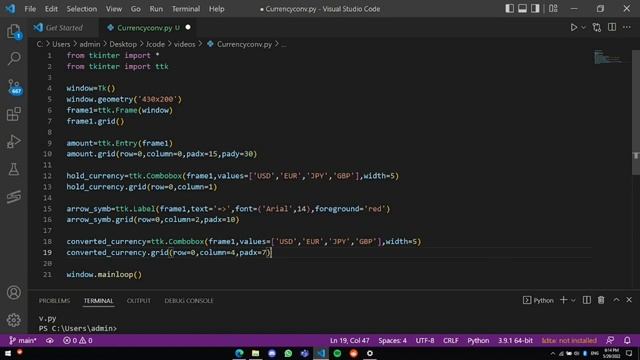The image size is (640, 360).
Task: Open File Explorer from taskbar
Action: (x=256, y=353)
